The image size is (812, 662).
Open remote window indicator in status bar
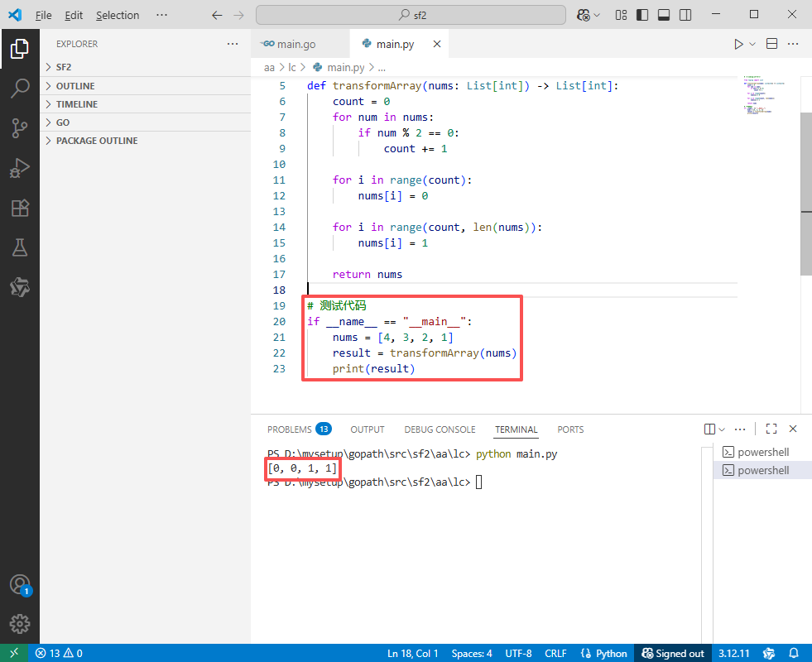[14, 653]
